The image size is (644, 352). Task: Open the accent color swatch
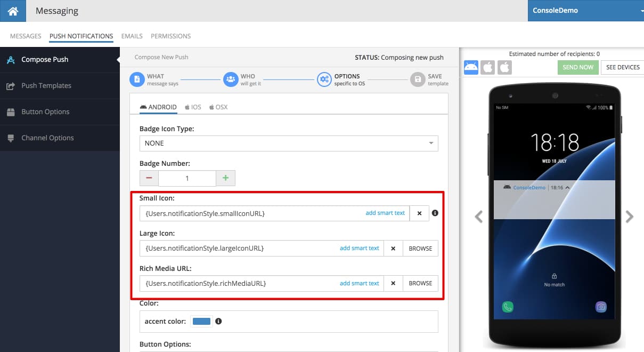click(x=201, y=322)
